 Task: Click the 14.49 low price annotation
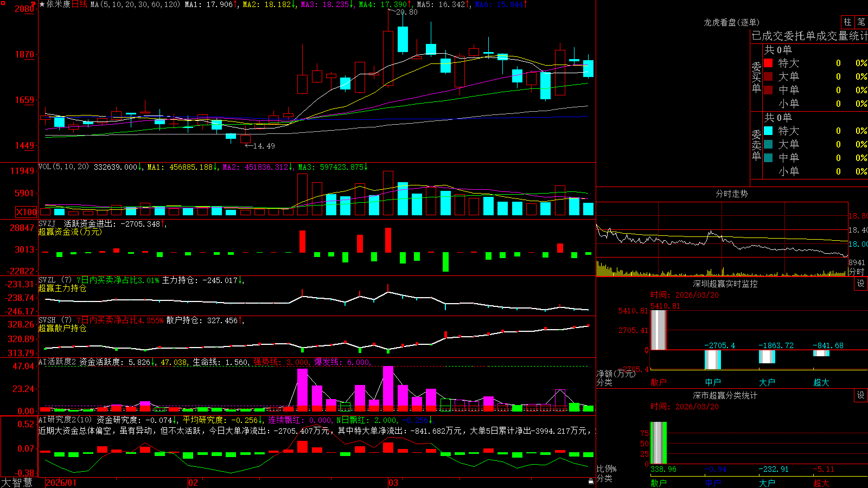click(264, 146)
